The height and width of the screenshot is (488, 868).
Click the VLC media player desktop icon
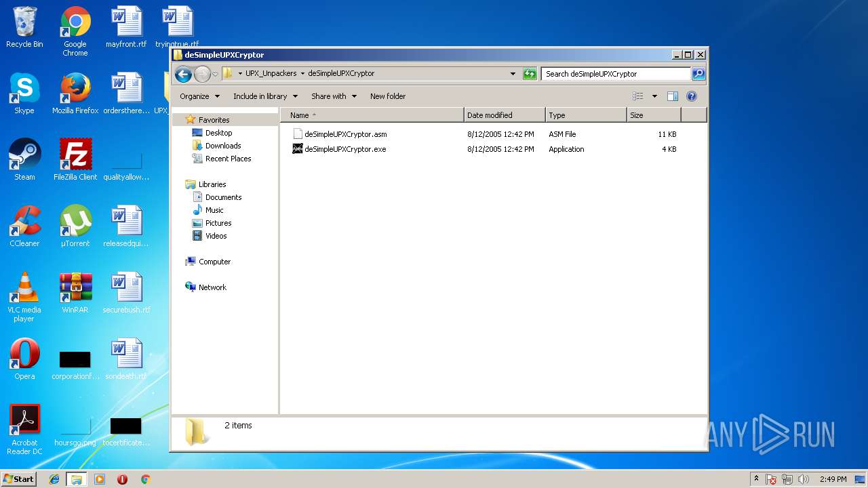24,298
